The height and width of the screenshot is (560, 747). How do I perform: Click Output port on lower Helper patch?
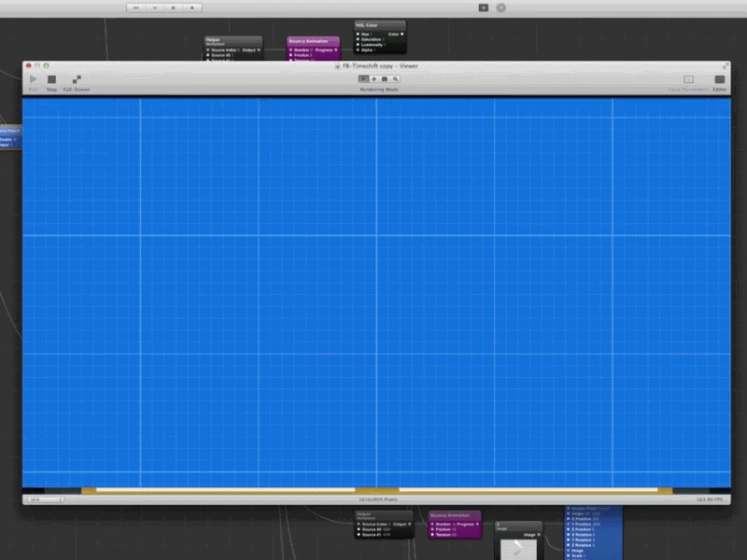[x=409, y=525]
